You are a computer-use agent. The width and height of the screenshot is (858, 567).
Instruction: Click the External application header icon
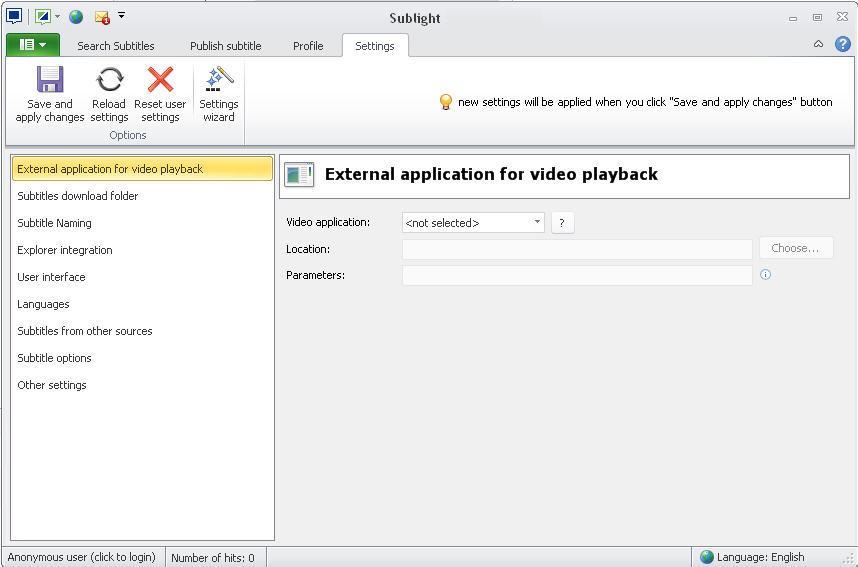(299, 175)
